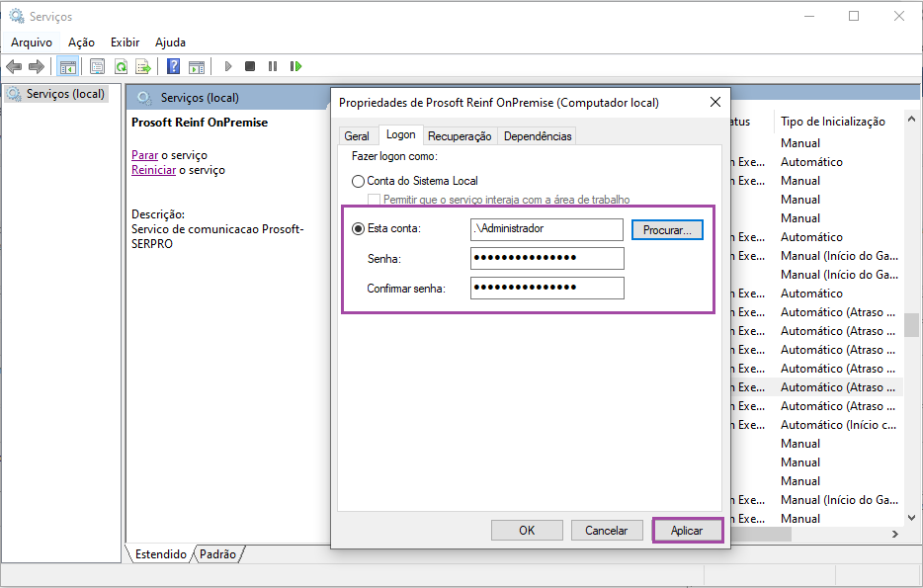
Task: Click the Parar service link
Action: pyautogui.click(x=145, y=155)
